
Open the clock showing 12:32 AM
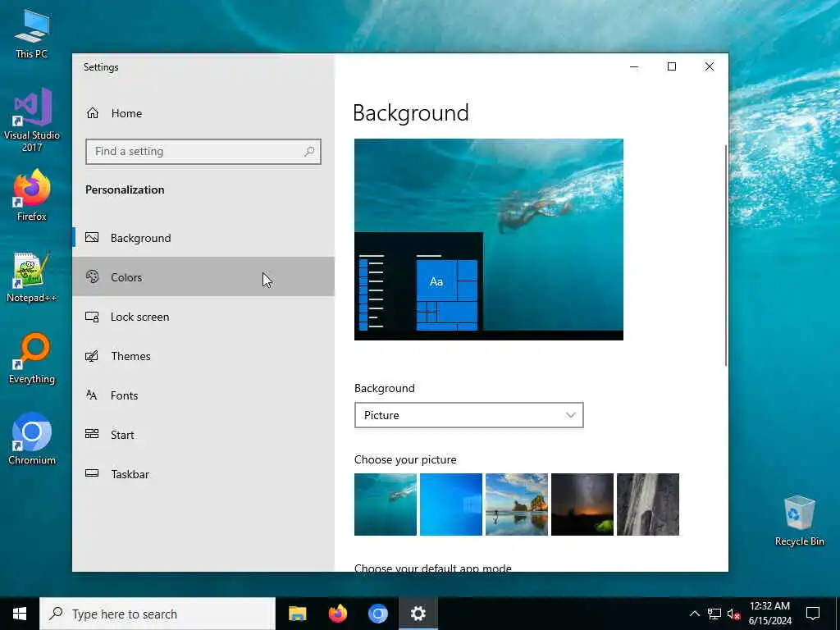coord(769,614)
